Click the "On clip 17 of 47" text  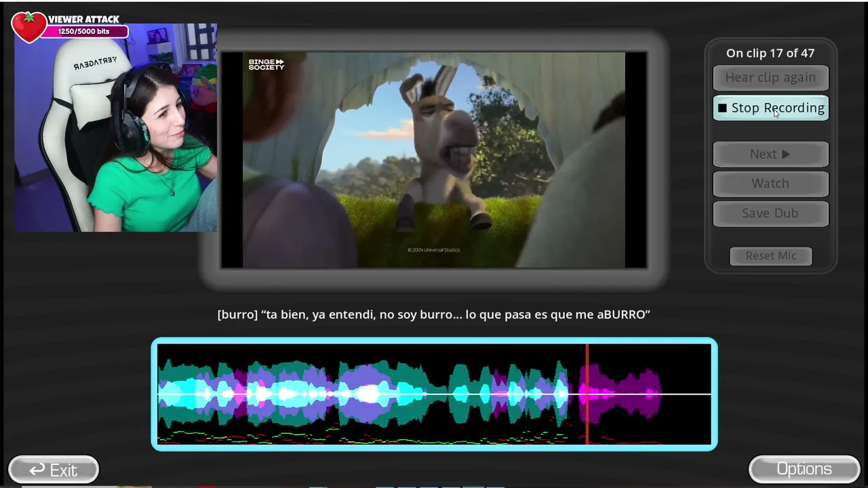pos(770,53)
